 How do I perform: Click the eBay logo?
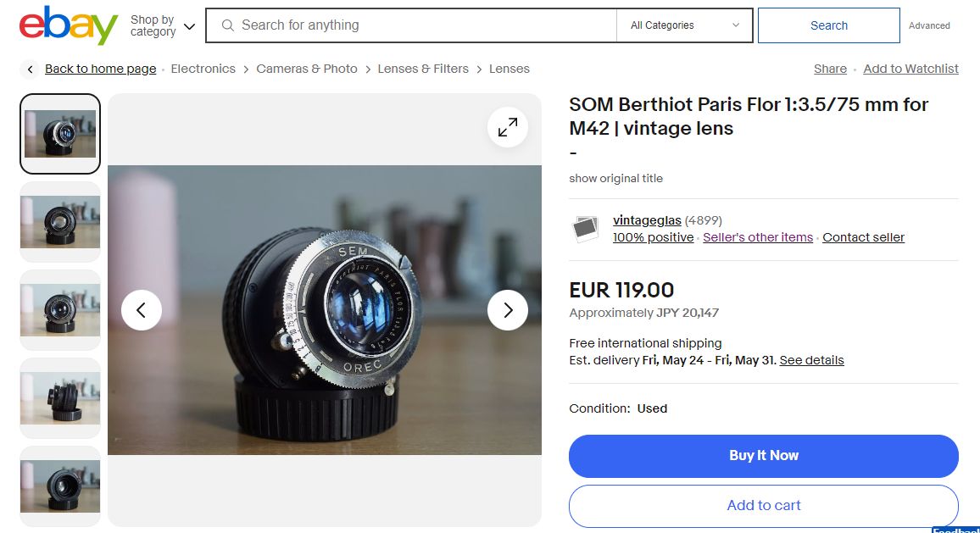(68, 25)
